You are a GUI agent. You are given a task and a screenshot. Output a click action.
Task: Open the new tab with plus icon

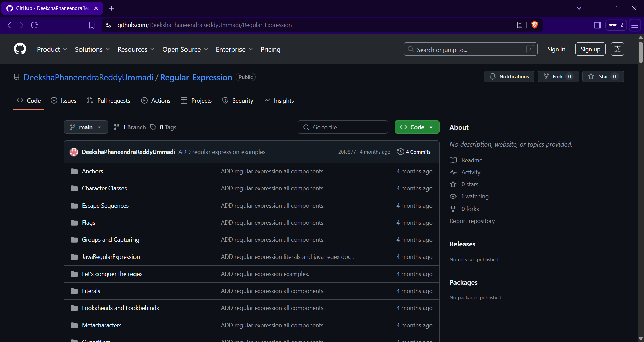(112, 8)
